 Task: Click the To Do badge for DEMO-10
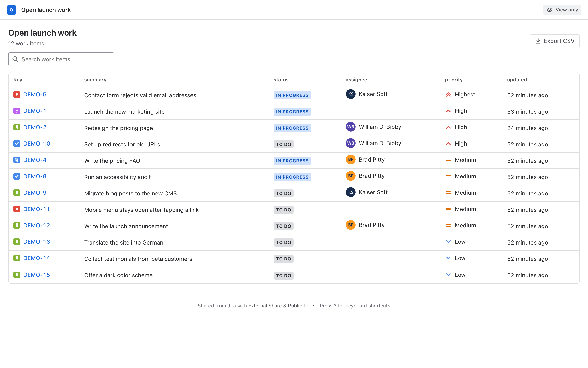[x=284, y=144]
